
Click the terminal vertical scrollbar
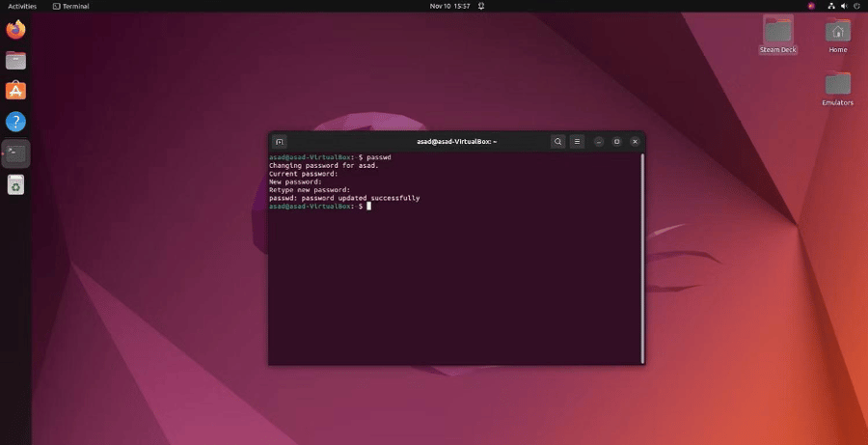(x=642, y=259)
